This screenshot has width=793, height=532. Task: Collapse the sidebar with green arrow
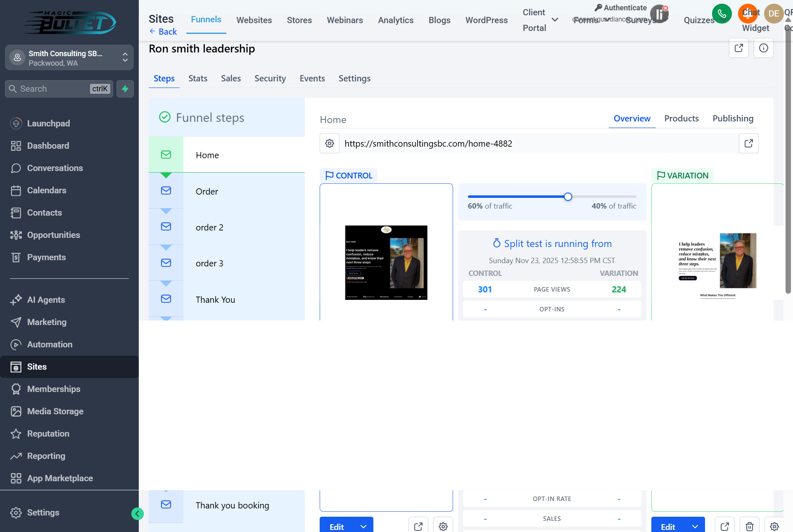(x=138, y=513)
